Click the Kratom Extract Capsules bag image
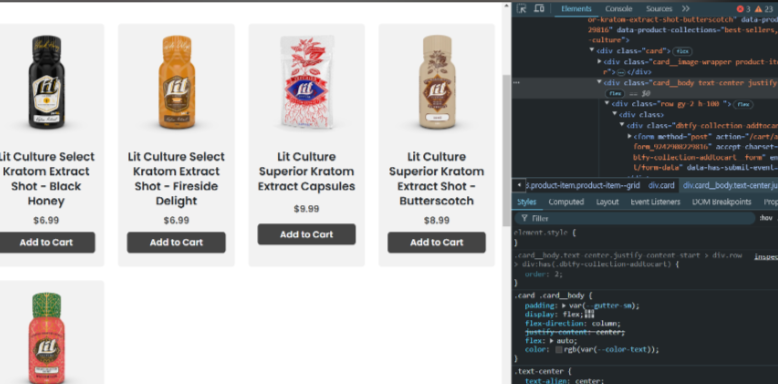This screenshot has height=384, width=778. [x=307, y=82]
